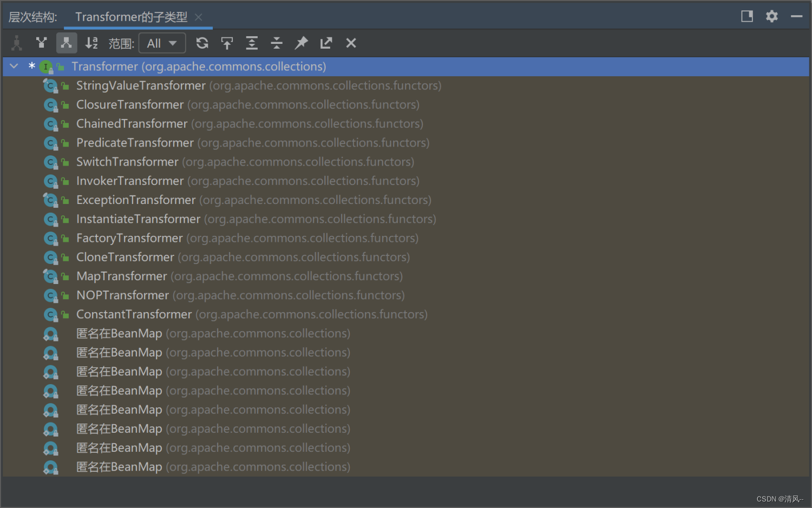Click class icon beside CloneTransformer
This screenshot has height=508, width=812.
pos(50,258)
